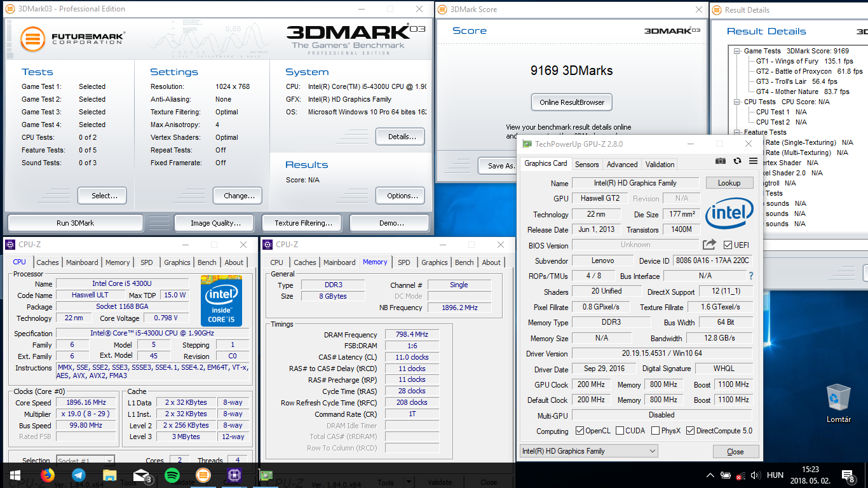Click the GPU-Z Name field
868x488 pixels.
(x=635, y=183)
